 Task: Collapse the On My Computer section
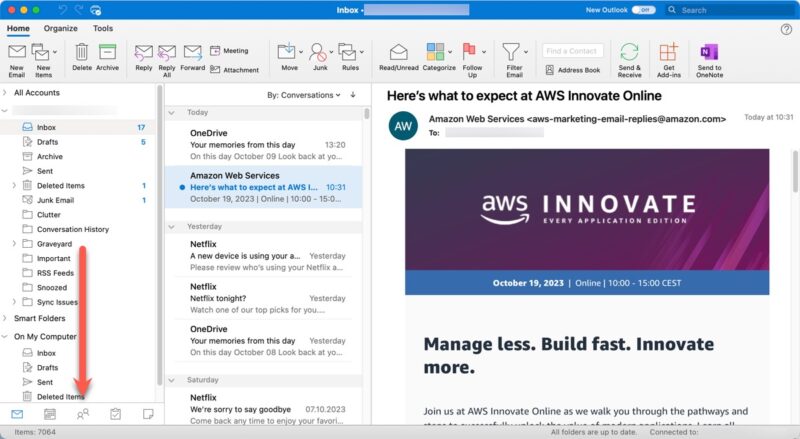tap(6, 337)
